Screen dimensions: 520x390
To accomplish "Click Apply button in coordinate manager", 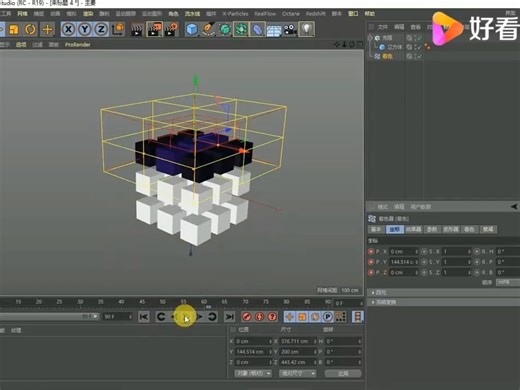I will [343, 374].
